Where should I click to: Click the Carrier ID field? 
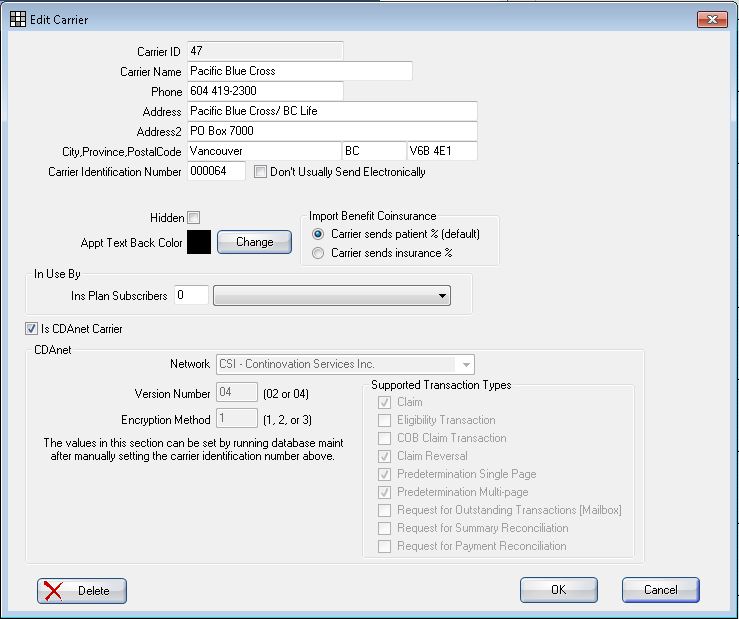265,51
